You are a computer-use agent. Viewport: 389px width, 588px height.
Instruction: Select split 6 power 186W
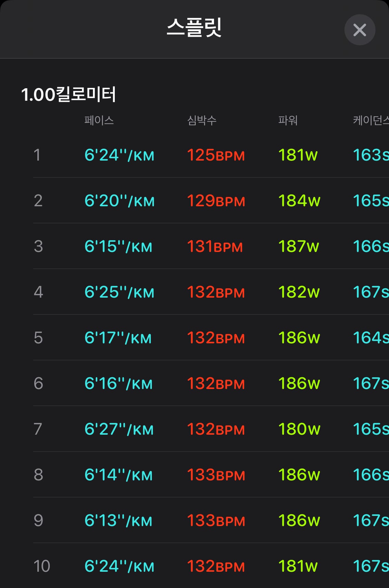[x=299, y=383]
